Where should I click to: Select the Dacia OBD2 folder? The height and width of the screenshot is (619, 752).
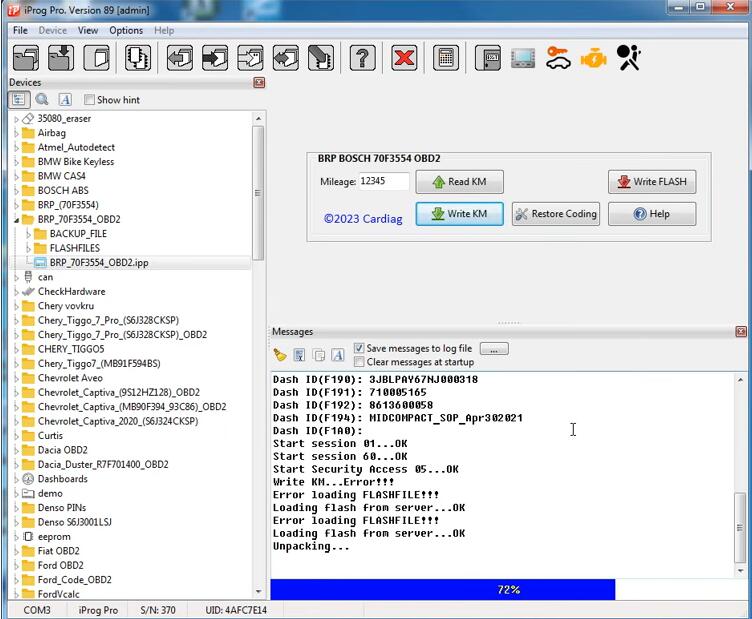62,450
